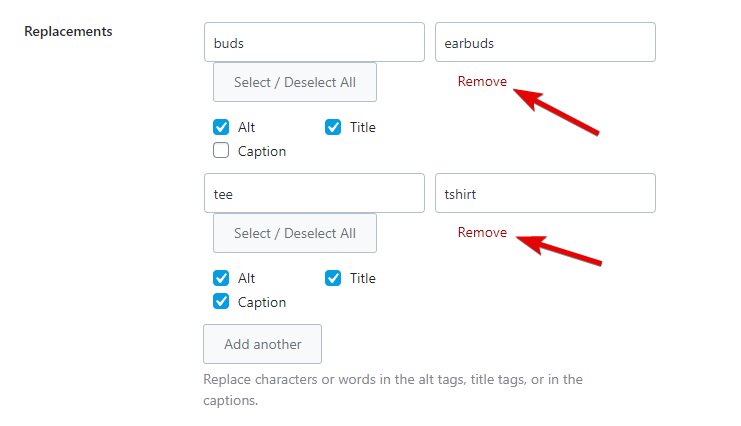Click the Add another button
The image size is (741, 426).
[262, 344]
